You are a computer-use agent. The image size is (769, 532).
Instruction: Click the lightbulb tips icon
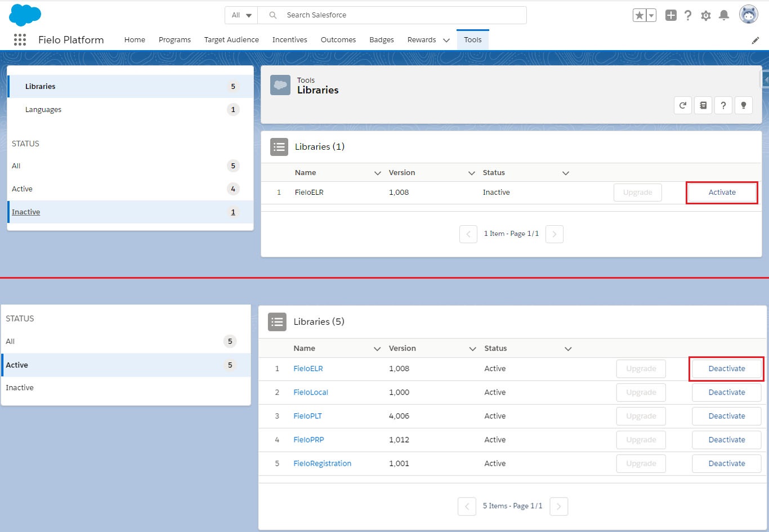coord(744,105)
